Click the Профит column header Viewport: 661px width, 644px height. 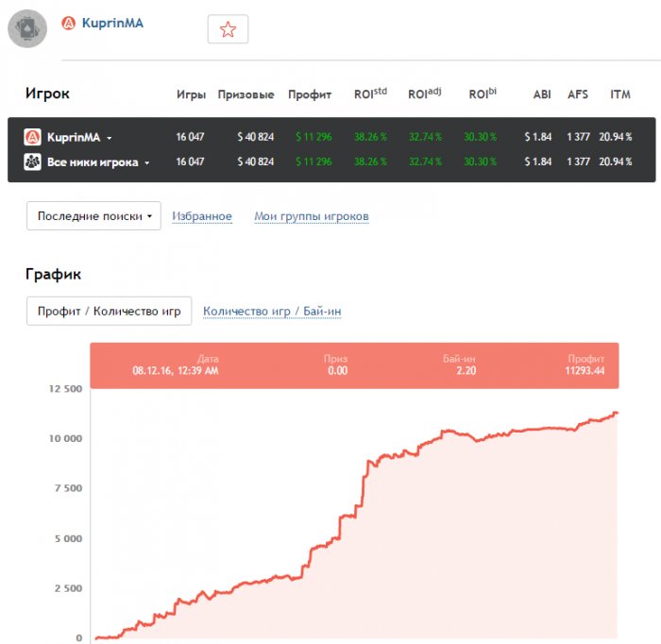310,94
